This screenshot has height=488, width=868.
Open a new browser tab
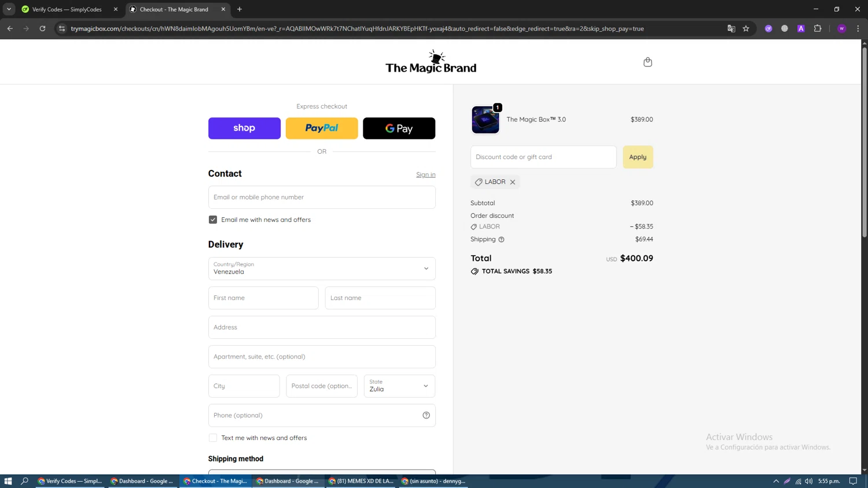click(x=240, y=9)
